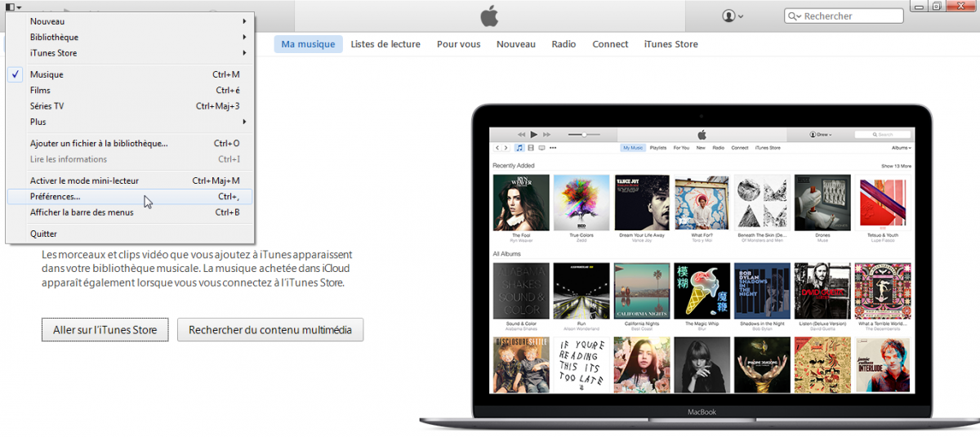980x437 pixels.
Task: Click the search magnifier icon
Action: (794, 16)
